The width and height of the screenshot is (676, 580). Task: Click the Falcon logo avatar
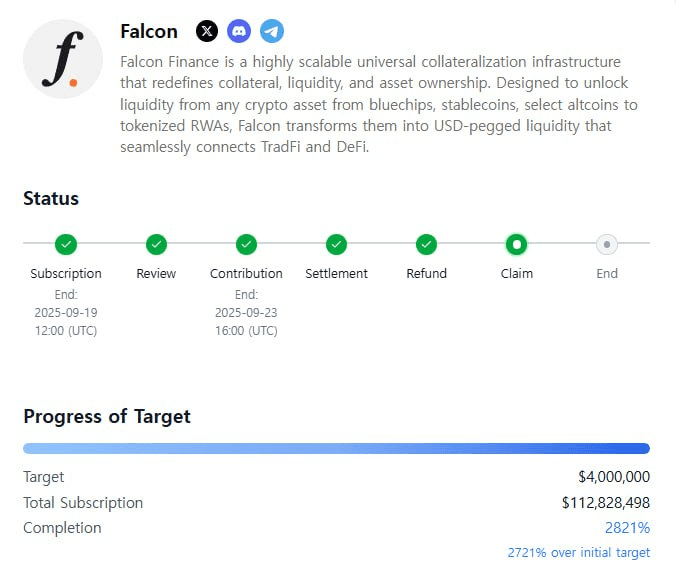63,59
